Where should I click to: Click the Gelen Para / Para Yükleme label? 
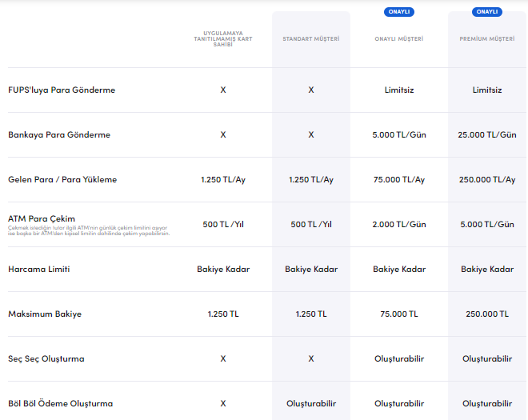click(62, 180)
